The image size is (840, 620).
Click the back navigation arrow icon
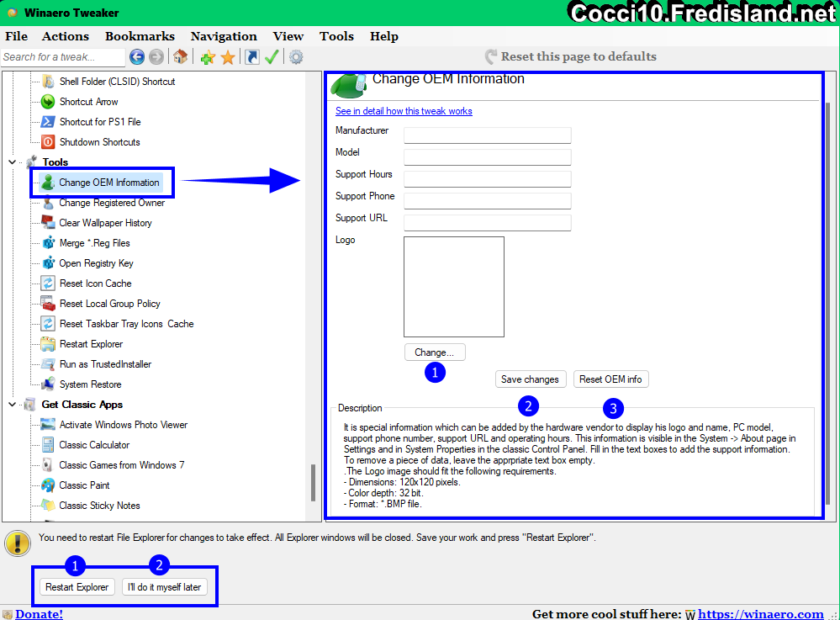(137, 57)
